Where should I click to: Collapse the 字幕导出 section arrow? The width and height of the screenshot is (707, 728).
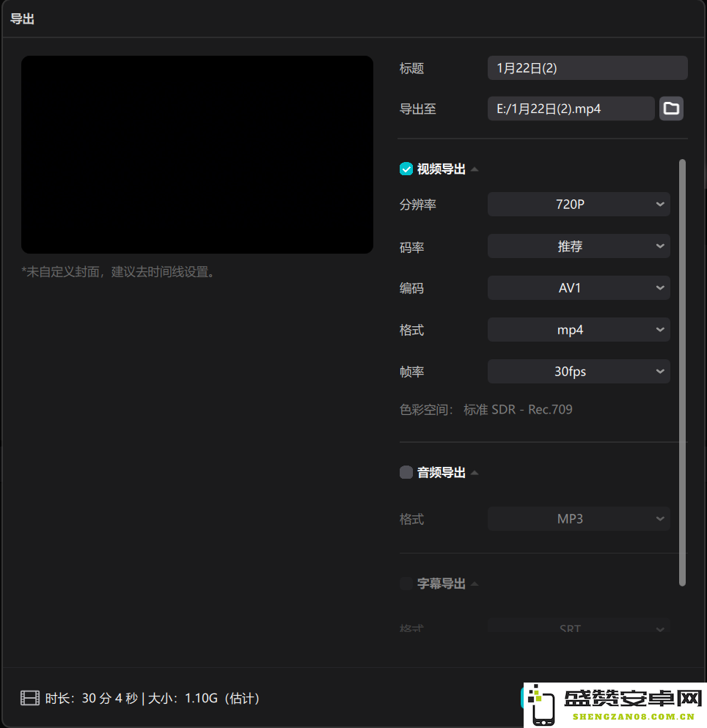point(475,584)
